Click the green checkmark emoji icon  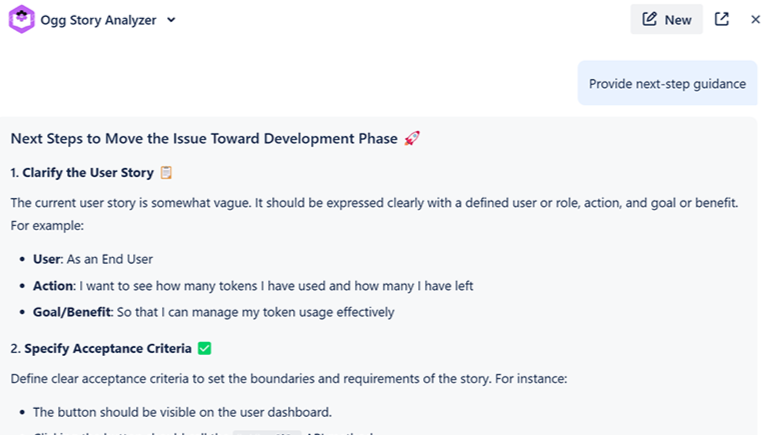204,348
